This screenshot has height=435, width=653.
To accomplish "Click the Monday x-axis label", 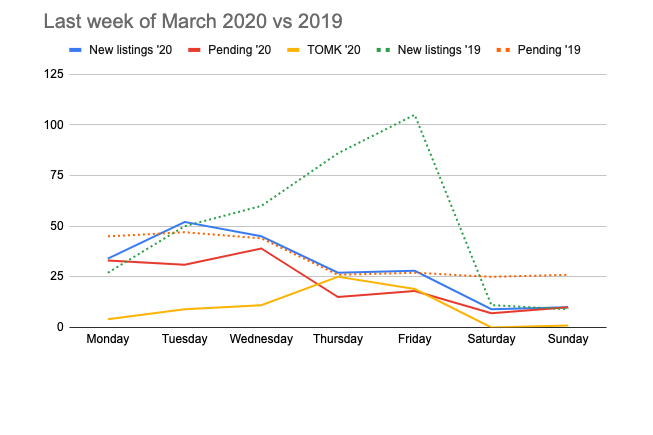I will coord(108,339).
